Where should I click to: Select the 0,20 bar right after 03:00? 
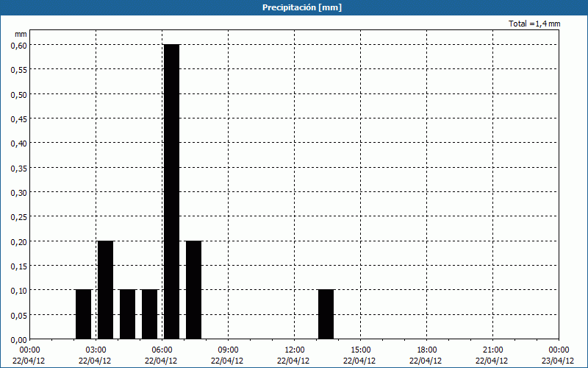[x=105, y=290]
